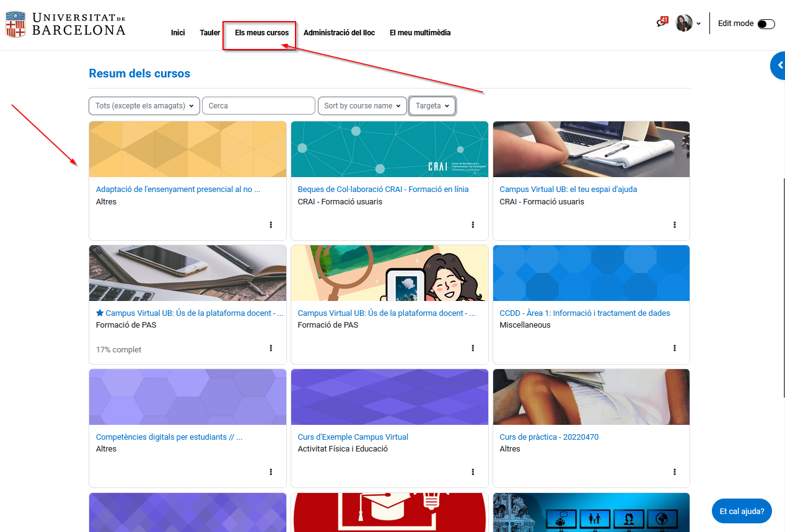Open the options menu on the Beques de Col·laboració card
This screenshot has height=532, width=785.
tap(473, 225)
